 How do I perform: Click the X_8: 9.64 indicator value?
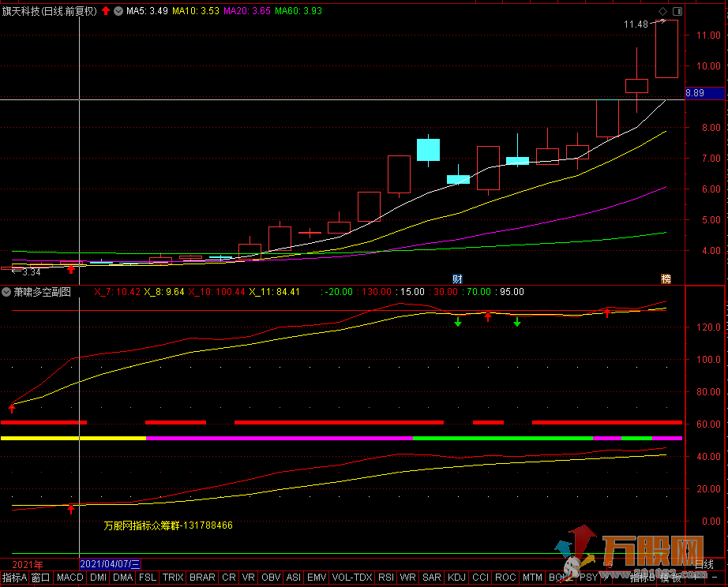[164, 292]
